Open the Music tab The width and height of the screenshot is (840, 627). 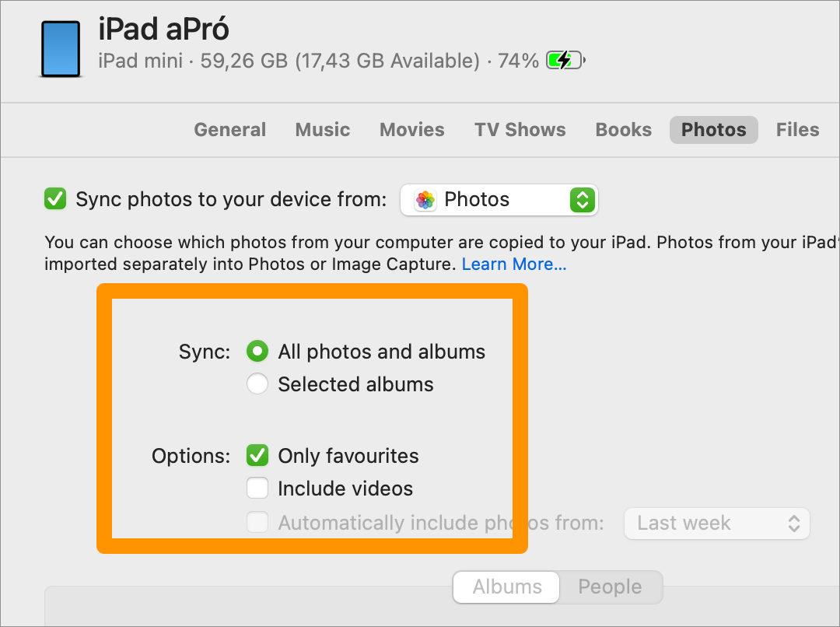tap(323, 130)
